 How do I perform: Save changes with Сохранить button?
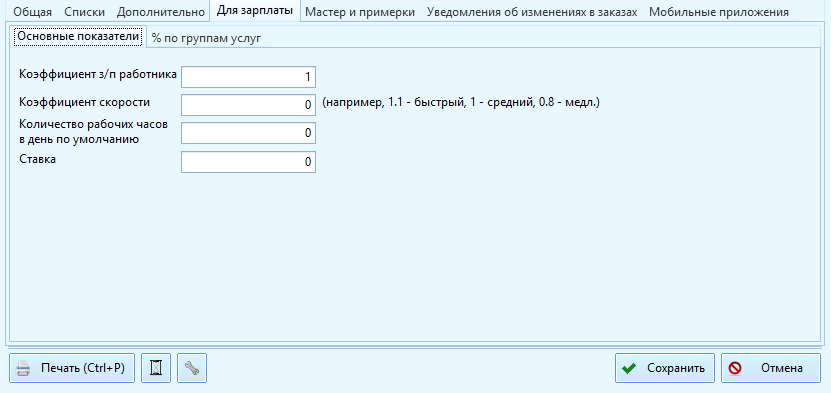point(665,368)
